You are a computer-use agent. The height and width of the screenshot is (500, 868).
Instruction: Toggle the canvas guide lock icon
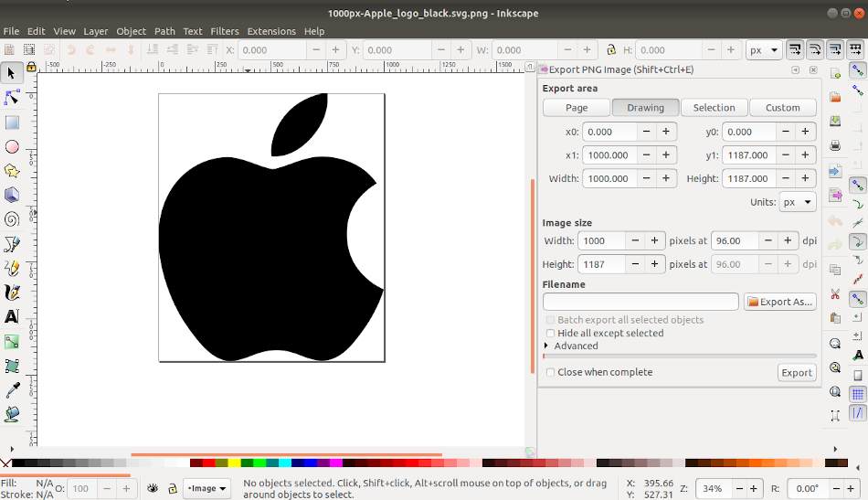[x=31, y=67]
